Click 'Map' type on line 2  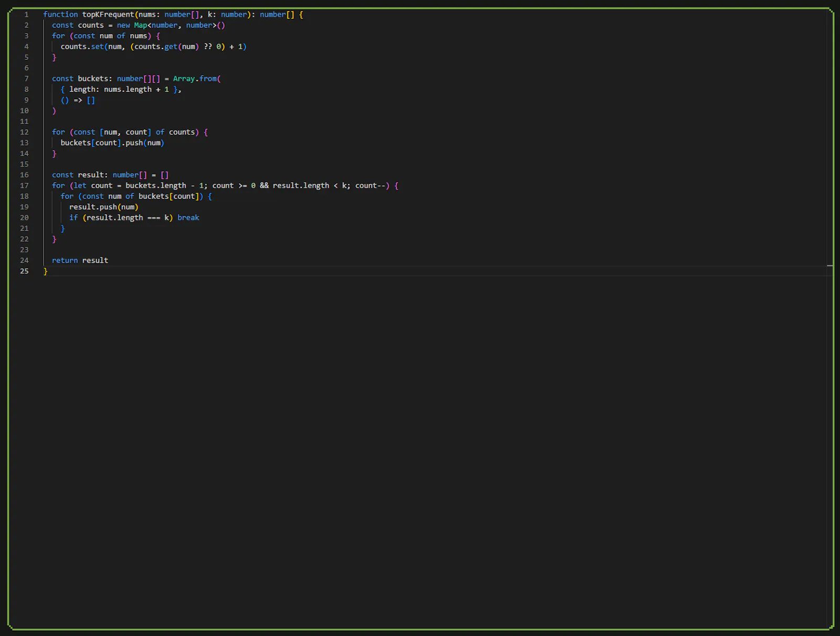pyautogui.click(x=141, y=25)
